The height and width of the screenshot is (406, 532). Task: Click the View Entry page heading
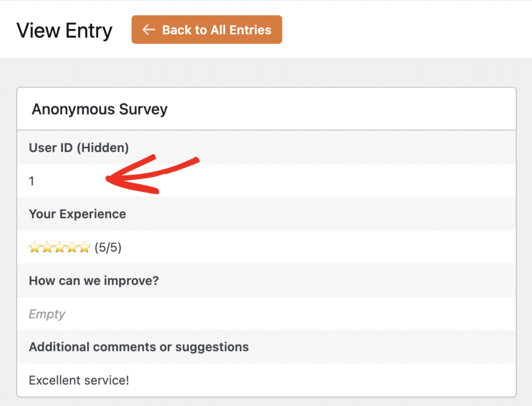64,31
